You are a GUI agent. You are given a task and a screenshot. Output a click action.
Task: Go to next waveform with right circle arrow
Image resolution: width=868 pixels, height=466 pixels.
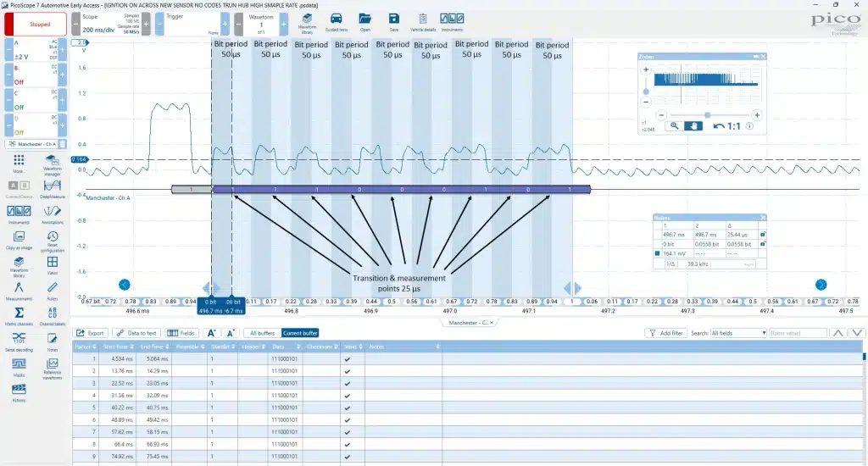tap(821, 285)
